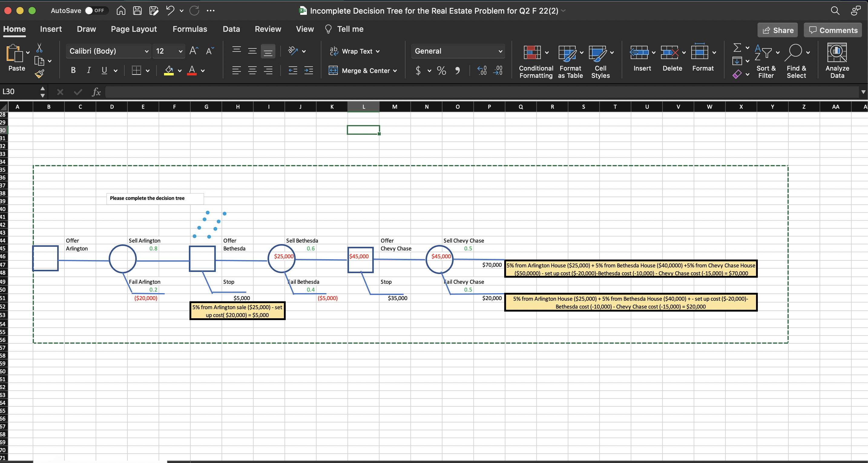Screen dimensions: 868x463
Task: Click the Share button
Action: (x=778, y=30)
